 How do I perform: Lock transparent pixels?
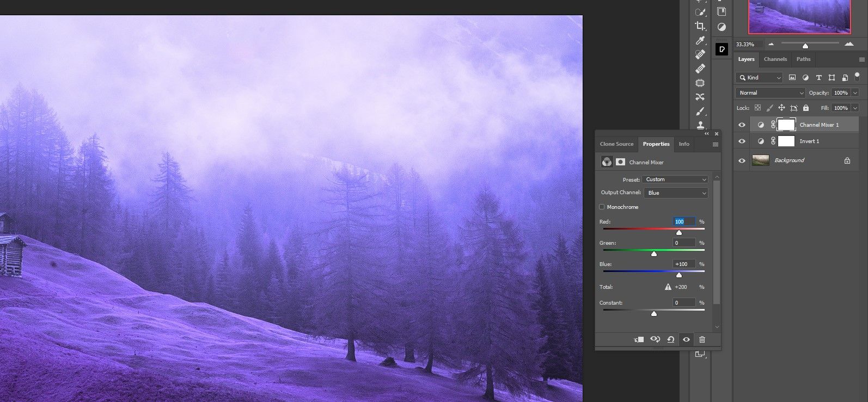click(757, 108)
